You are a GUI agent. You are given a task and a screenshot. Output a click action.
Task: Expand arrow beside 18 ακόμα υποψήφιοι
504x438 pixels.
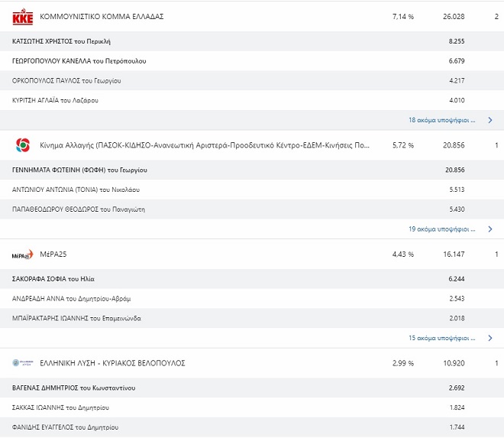(489, 120)
